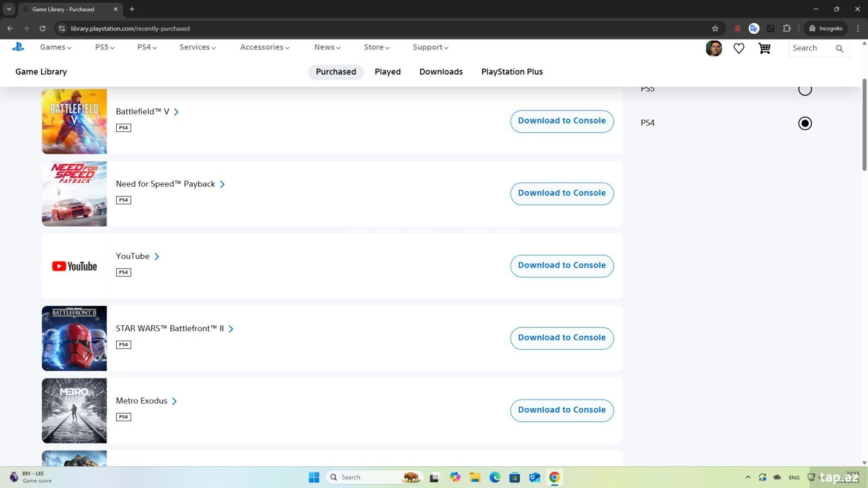Screen dimensions: 868x488
Task: Open the profile avatar menu
Action: 714,48
